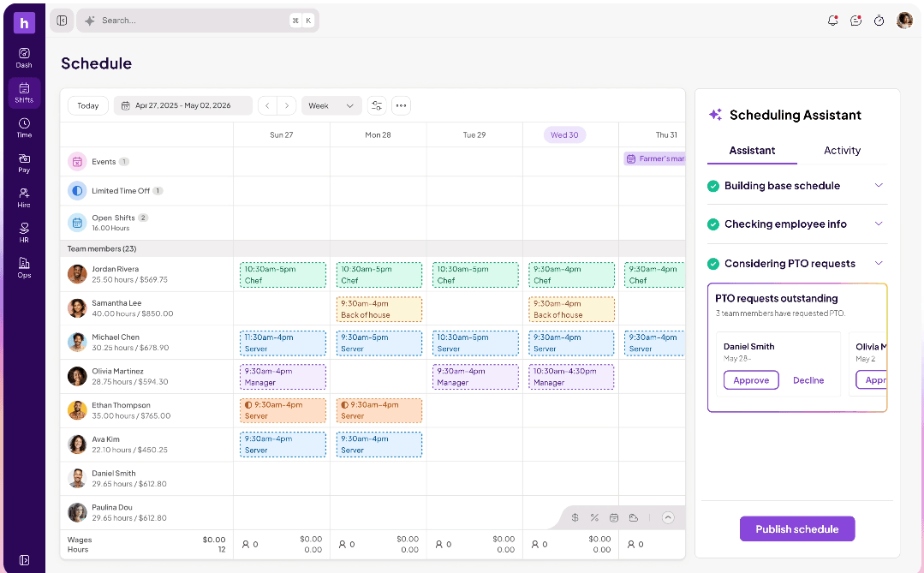
Task: Go to Shifts in the left sidebar
Action: pos(24,93)
